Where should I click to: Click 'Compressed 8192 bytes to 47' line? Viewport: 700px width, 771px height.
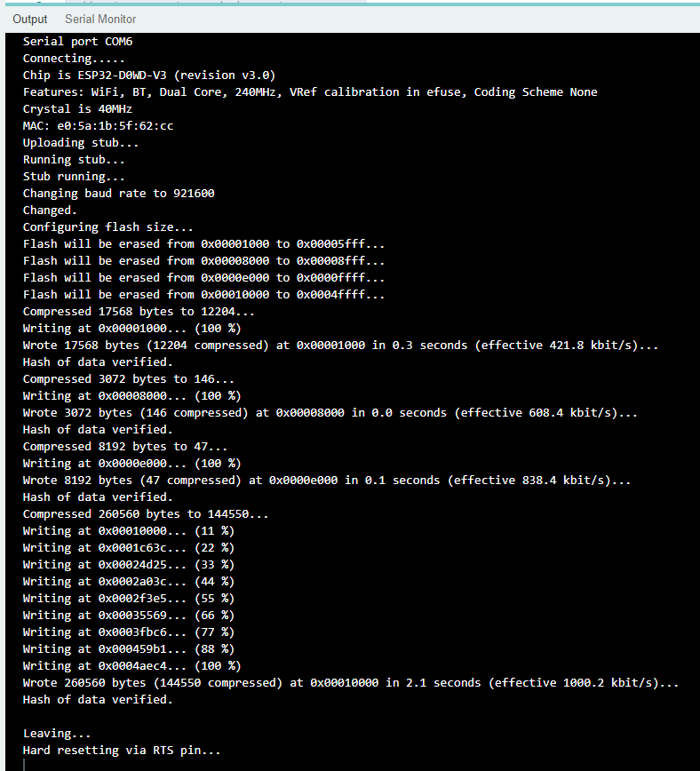pyautogui.click(x=125, y=447)
